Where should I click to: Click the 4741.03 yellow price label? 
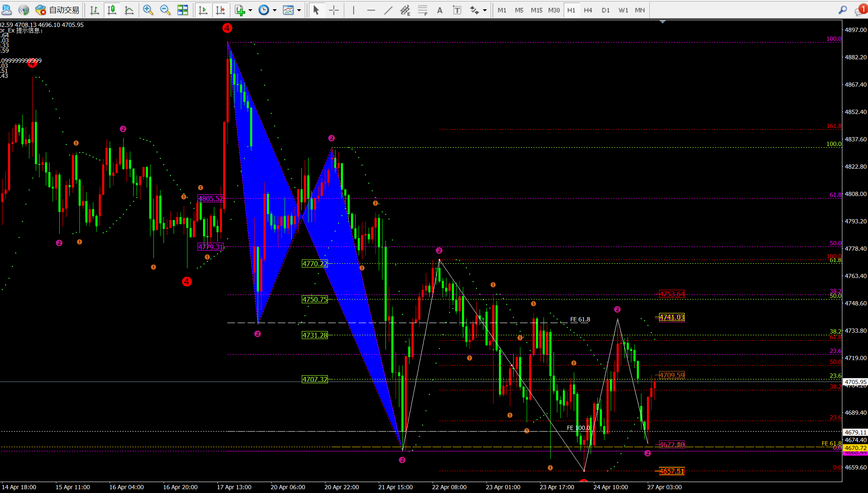tap(671, 318)
